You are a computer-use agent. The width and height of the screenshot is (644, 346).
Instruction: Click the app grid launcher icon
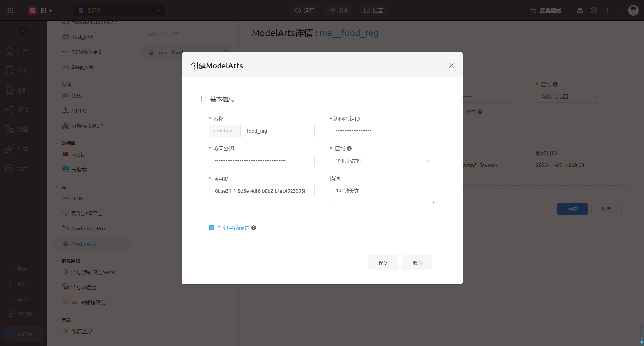coord(10,10)
